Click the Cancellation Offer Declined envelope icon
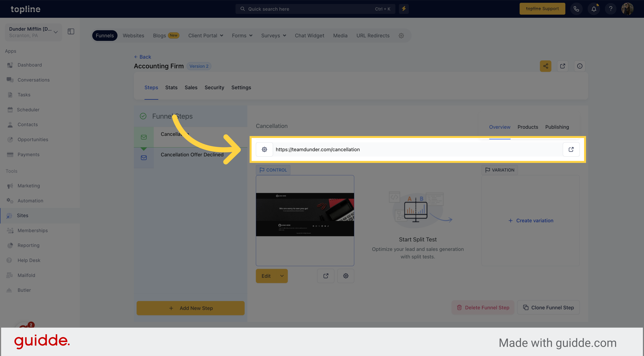 pos(144,158)
